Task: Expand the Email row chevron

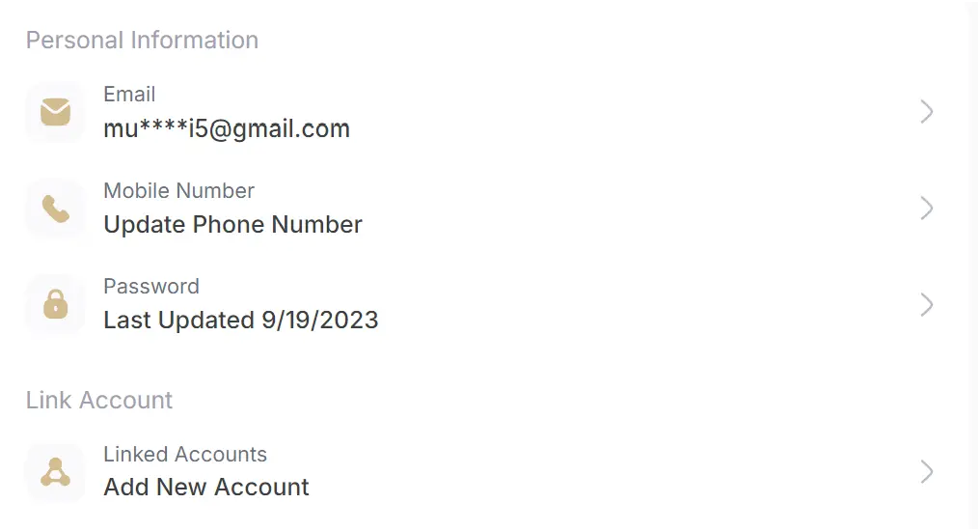Action: tap(926, 112)
